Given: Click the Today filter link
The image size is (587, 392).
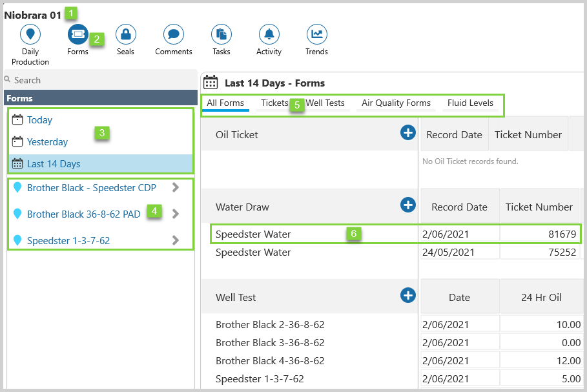Looking at the screenshot, I should coord(39,120).
